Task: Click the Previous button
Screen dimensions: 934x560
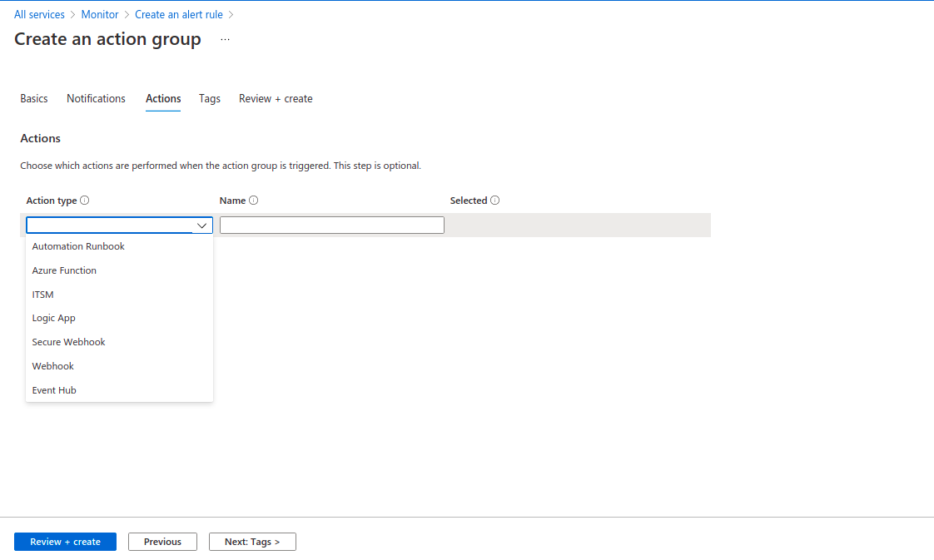Action: click(x=162, y=542)
